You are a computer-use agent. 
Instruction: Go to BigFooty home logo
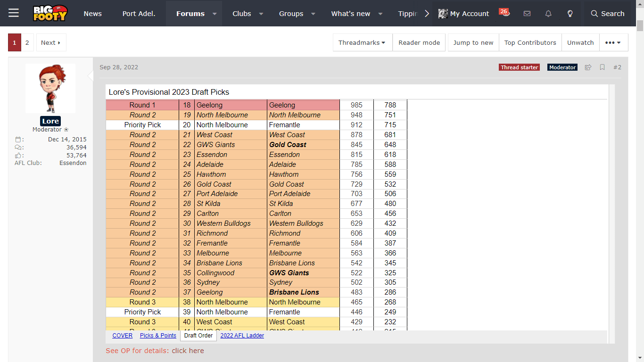click(50, 13)
